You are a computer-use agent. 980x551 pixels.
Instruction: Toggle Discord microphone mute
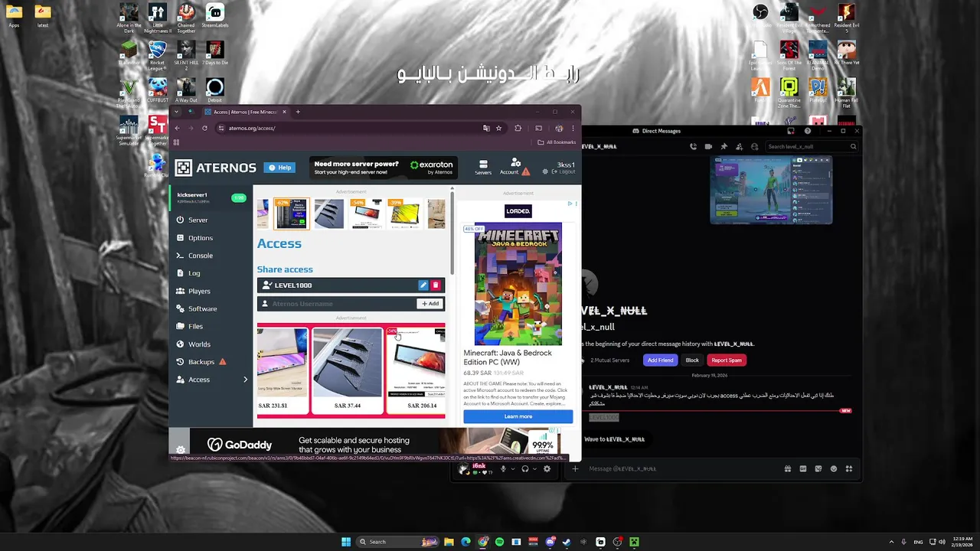[x=503, y=468]
